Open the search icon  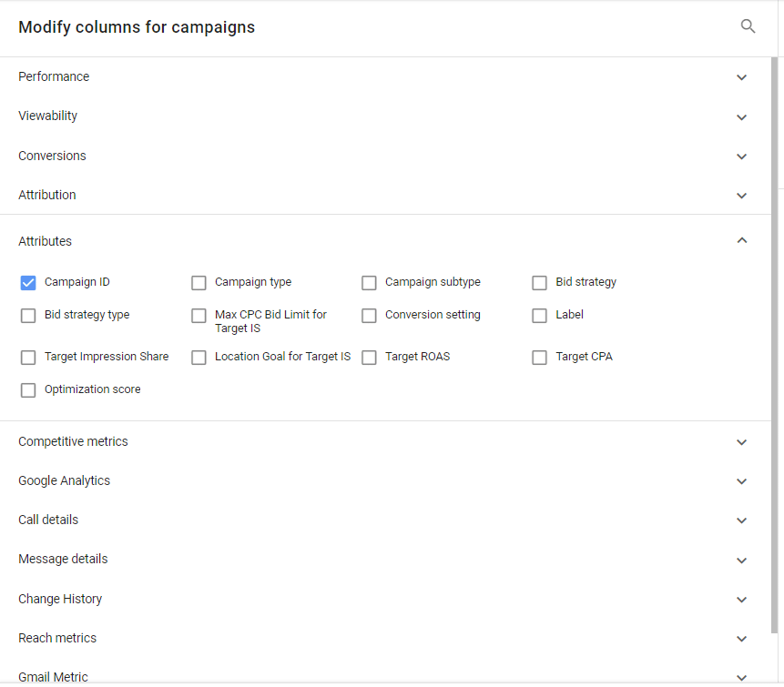point(748,26)
